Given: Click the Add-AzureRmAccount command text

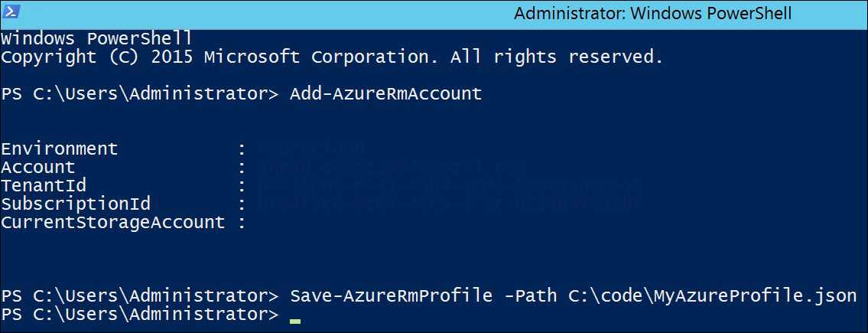Looking at the screenshot, I should [386, 93].
